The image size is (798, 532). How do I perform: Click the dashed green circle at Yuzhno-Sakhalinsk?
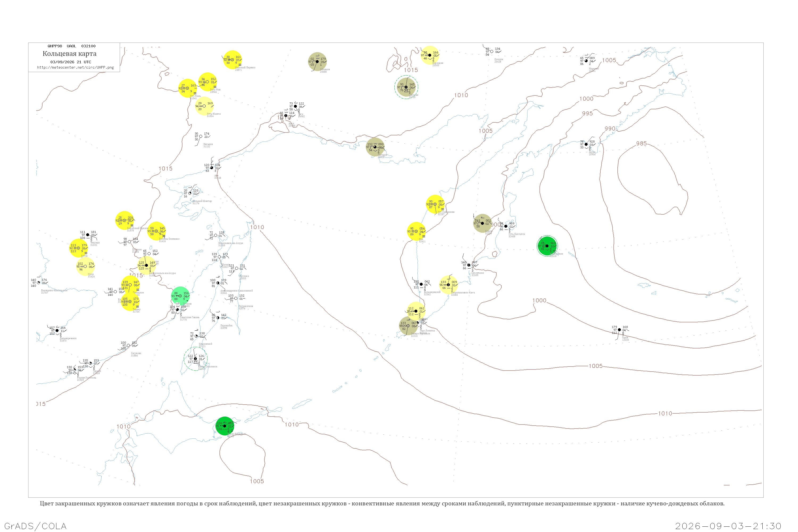pyautogui.click(x=196, y=359)
